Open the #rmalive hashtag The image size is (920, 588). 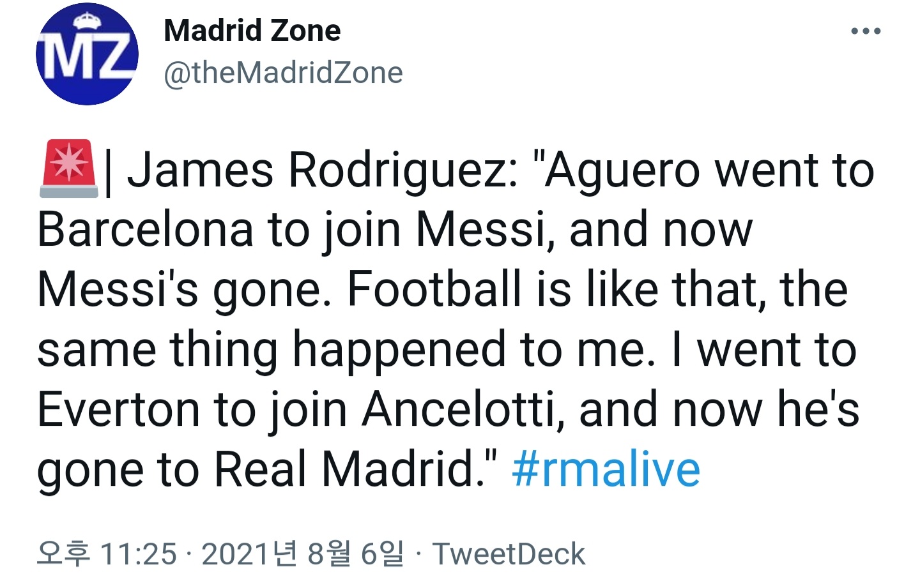pos(606,469)
